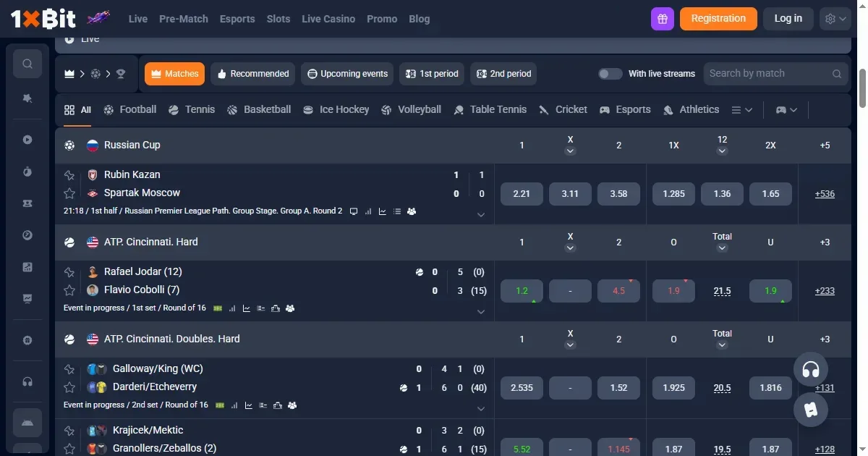Image resolution: width=868 pixels, height=456 pixels.
Task: Select the 1st period filter button
Action: coord(432,74)
